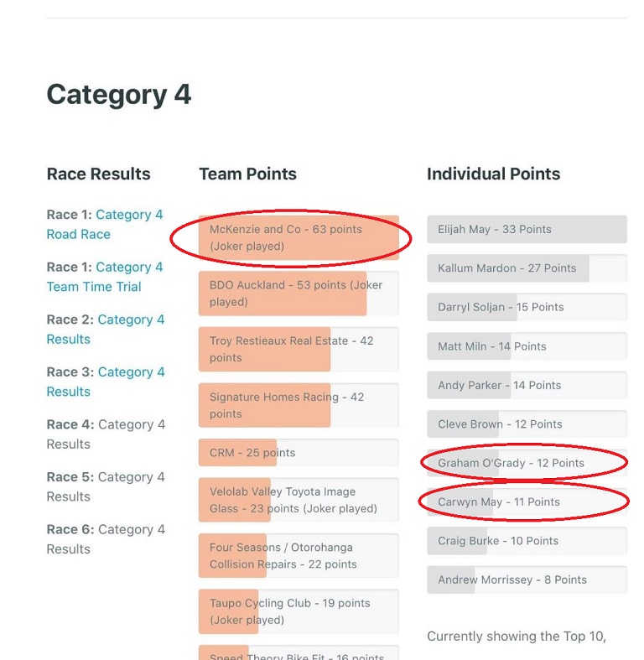Select Troy Restieaux Real Estate team bar
644x660 pixels.
coord(298,349)
